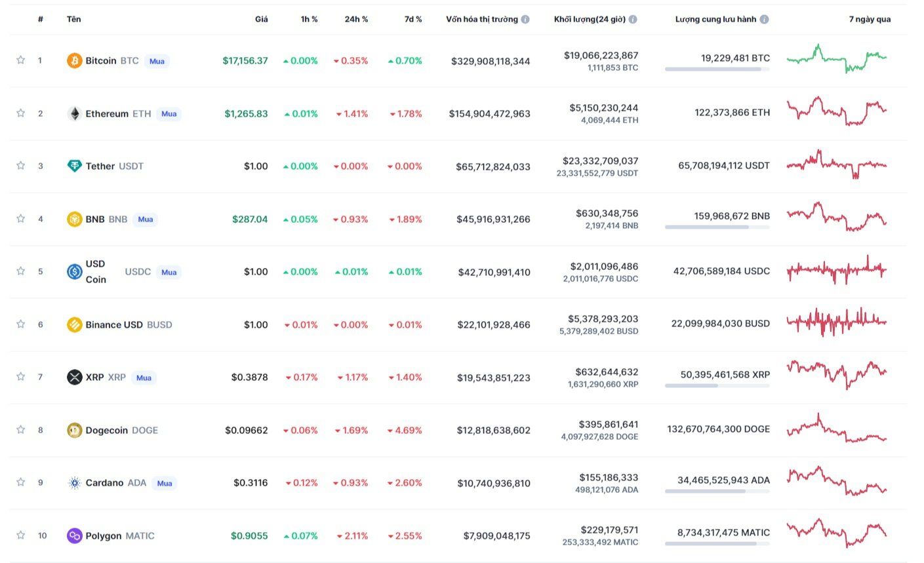This screenshot has width=924, height=563.
Task: Sort by Giá price column
Action: (262, 19)
